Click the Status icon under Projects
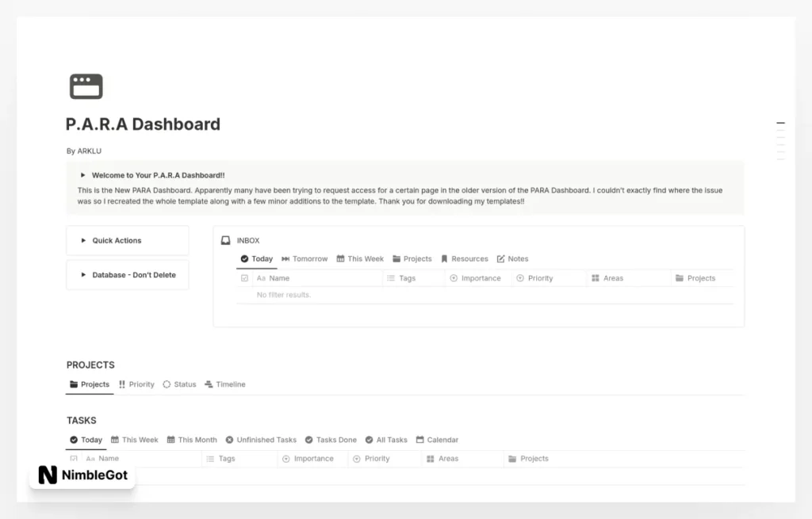Image resolution: width=812 pixels, height=519 pixels. click(x=167, y=384)
